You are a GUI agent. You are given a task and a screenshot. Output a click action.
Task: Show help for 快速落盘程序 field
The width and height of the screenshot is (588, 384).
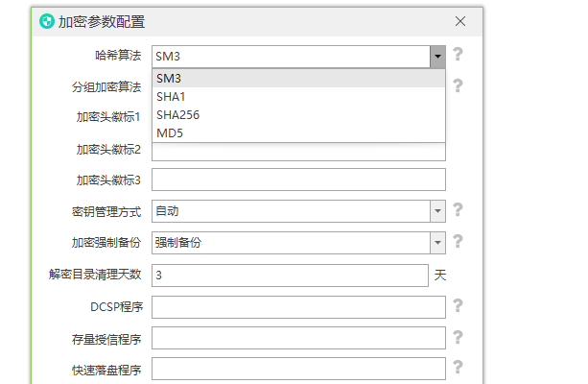click(459, 368)
